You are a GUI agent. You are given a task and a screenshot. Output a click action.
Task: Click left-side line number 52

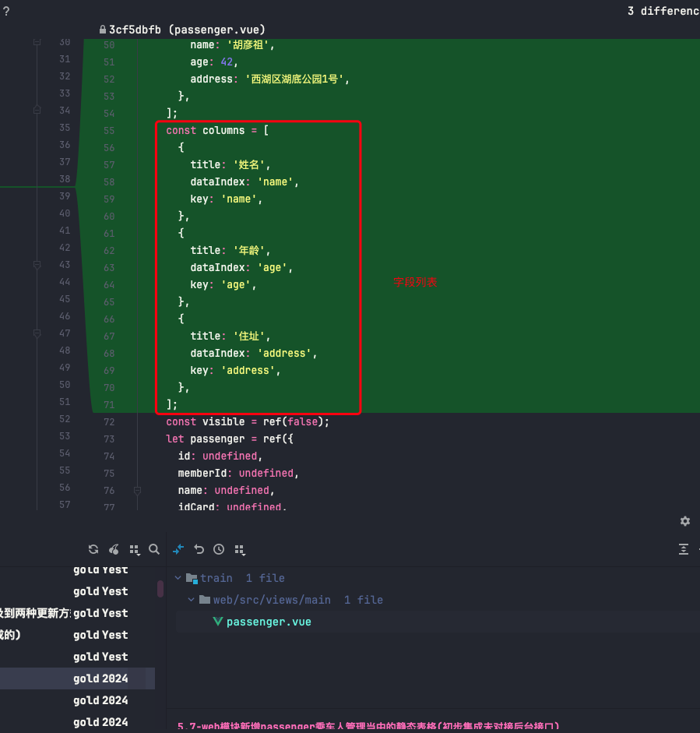(65, 419)
